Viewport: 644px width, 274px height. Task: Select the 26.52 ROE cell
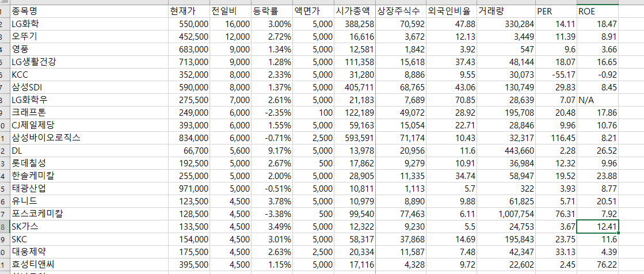(597, 151)
